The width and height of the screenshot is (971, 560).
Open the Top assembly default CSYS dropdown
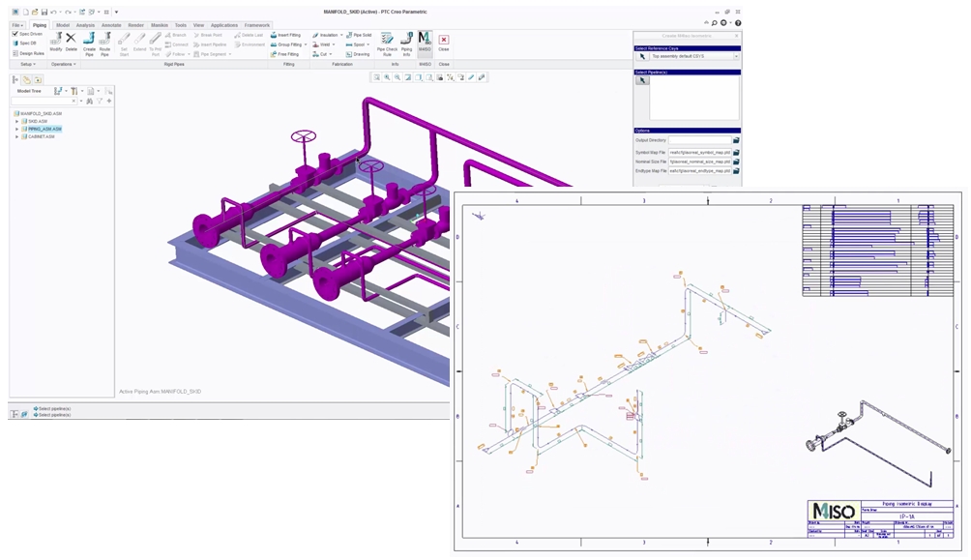[736, 56]
